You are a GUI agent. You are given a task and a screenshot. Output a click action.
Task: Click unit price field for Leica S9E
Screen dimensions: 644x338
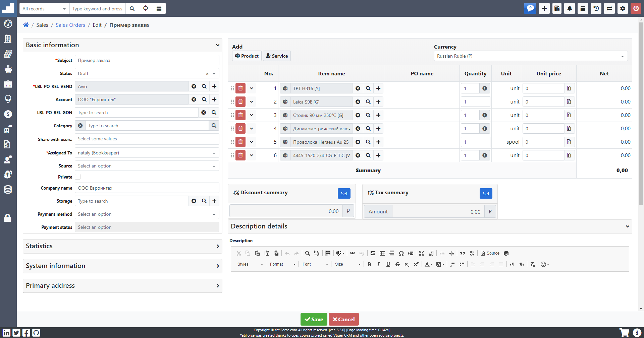point(543,102)
